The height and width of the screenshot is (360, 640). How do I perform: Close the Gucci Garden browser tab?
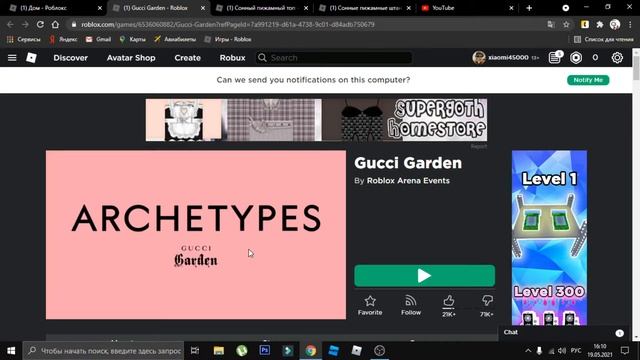(x=203, y=8)
